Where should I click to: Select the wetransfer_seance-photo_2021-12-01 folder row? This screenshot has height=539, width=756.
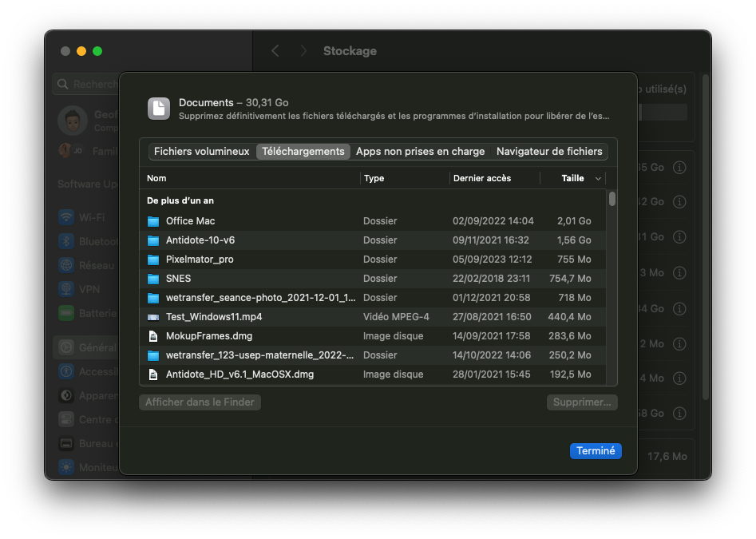pyautogui.click(x=373, y=298)
